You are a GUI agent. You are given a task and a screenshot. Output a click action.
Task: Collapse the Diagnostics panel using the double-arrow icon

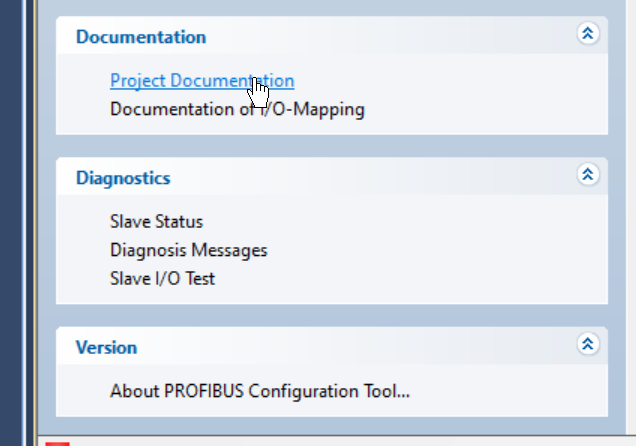click(x=588, y=174)
